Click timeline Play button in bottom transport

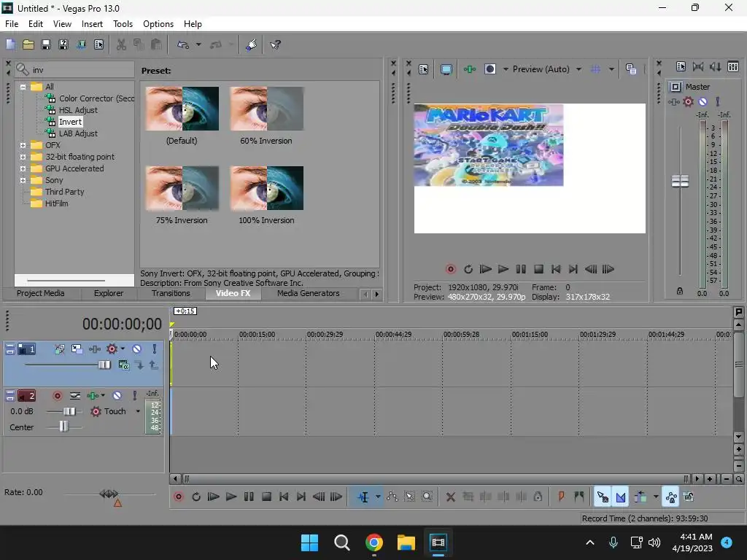[x=231, y=497]
